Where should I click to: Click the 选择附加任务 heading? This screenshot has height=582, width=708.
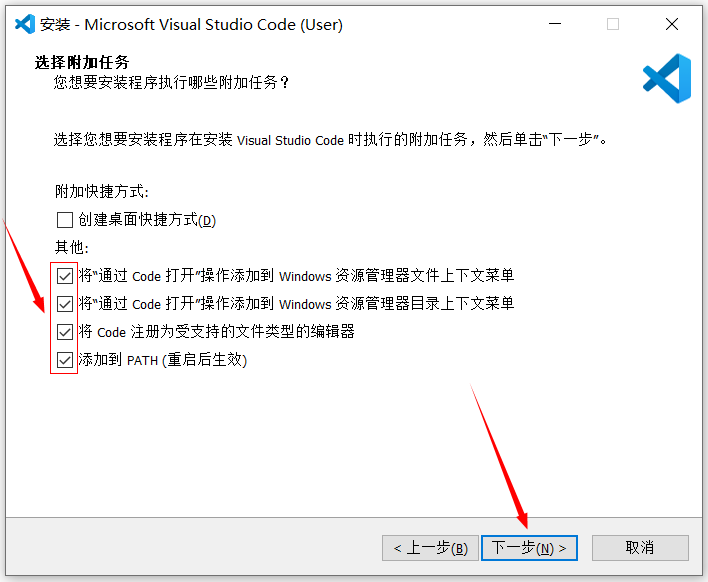pyautogui.click(x=82, y=63)
